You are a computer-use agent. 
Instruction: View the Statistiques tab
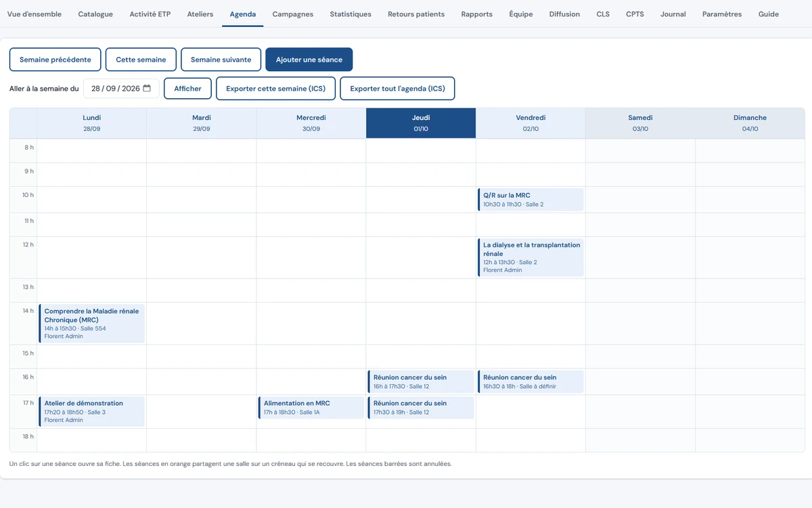coord(351,14)
